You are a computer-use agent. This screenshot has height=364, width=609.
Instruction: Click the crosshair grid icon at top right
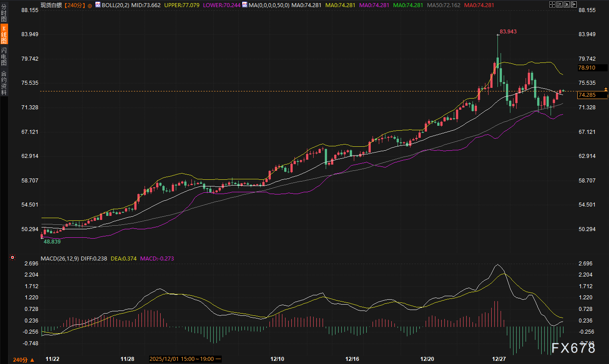(x=552, y=5)
